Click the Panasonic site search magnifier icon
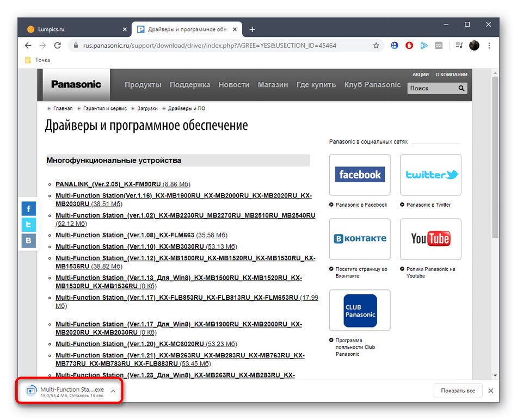Screen dimensions: 517x420 pos(460,88)
